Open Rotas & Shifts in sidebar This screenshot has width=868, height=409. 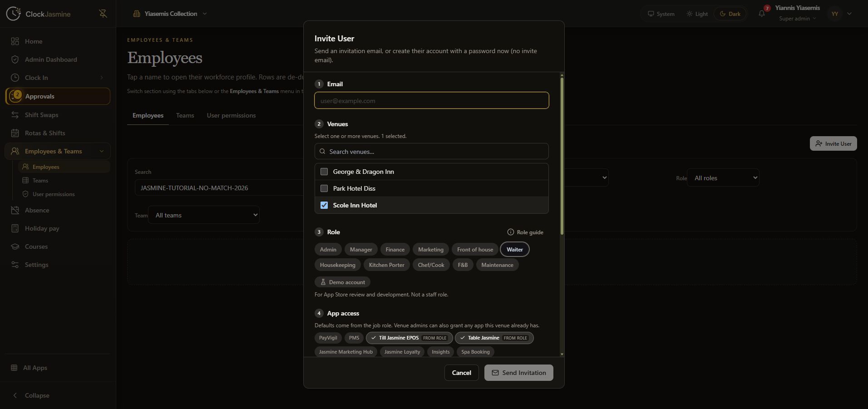tap(58, 133)
